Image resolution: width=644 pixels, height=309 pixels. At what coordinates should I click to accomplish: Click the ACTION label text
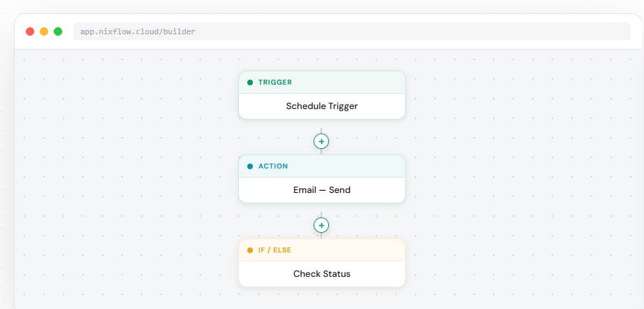tap(273, 166)
